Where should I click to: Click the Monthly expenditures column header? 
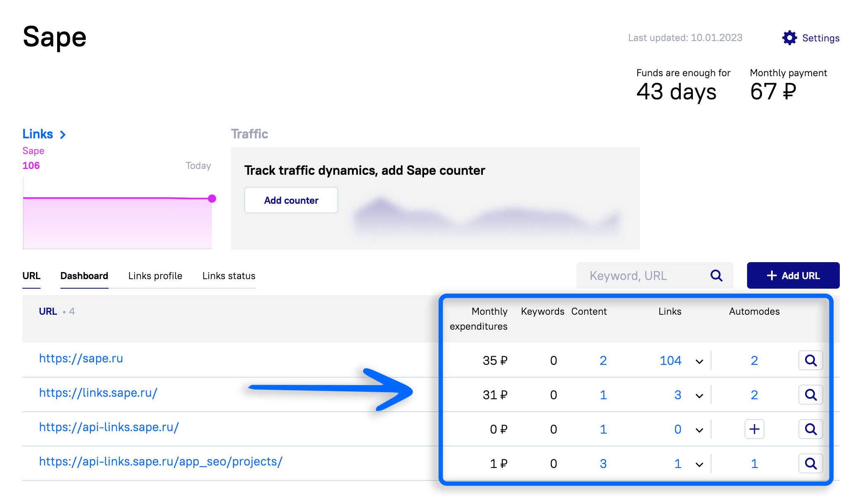[479, 319]
